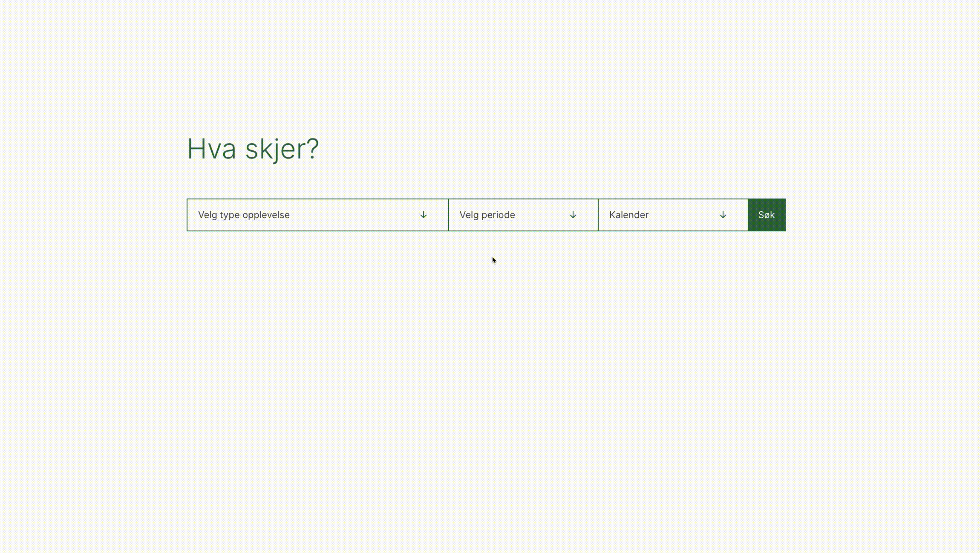
Task: Open the 'Velg type opplevelse' dropdown
Action: (x=317, y=215)
